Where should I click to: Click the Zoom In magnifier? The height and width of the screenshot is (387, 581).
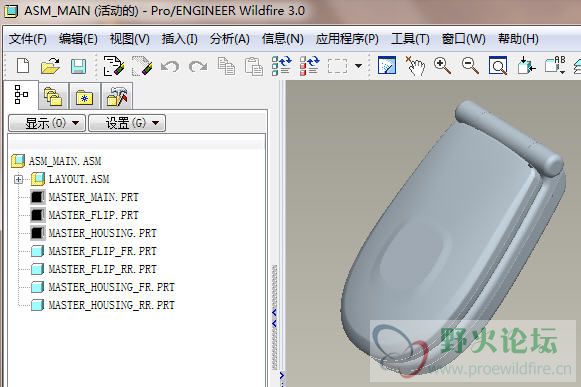pyautogui.click(x=442, y=66)
